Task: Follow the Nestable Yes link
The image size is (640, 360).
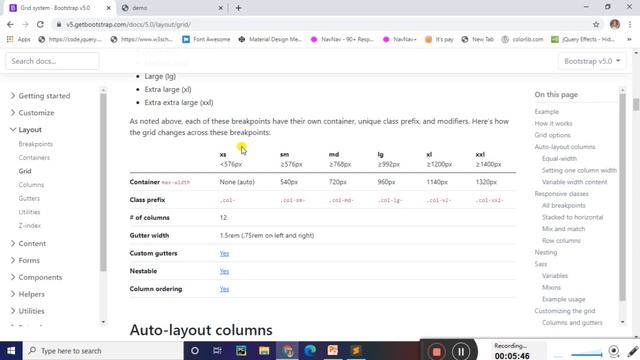Action: point(224,271)
